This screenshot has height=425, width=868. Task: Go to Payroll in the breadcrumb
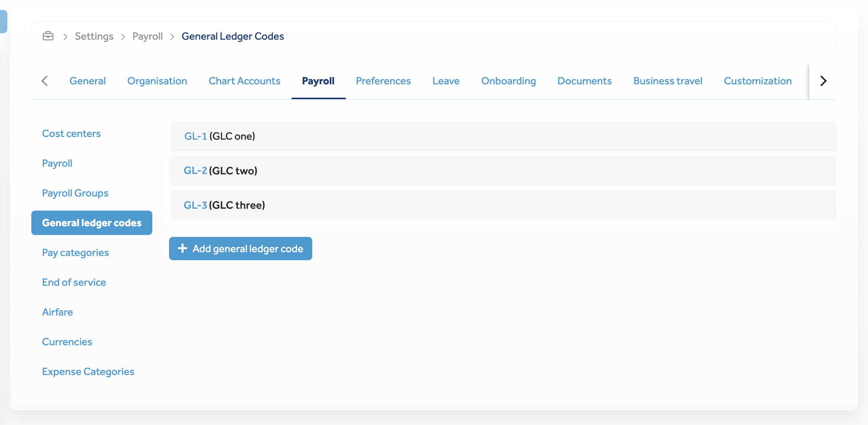click(147, 36)
